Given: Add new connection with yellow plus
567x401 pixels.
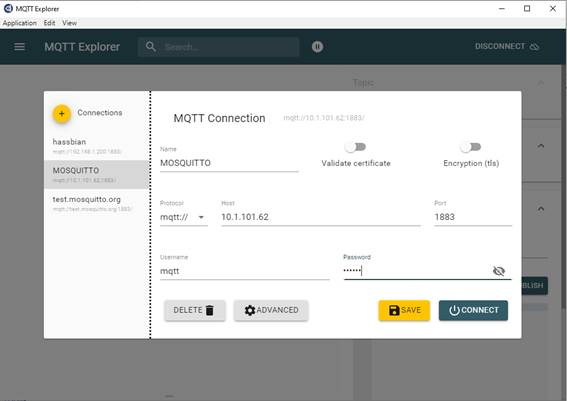Looking at the screenshot, I should coord(62,114).
